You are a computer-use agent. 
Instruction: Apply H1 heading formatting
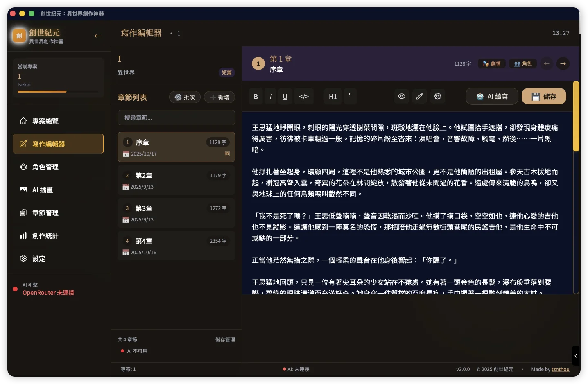click(332, 96)
